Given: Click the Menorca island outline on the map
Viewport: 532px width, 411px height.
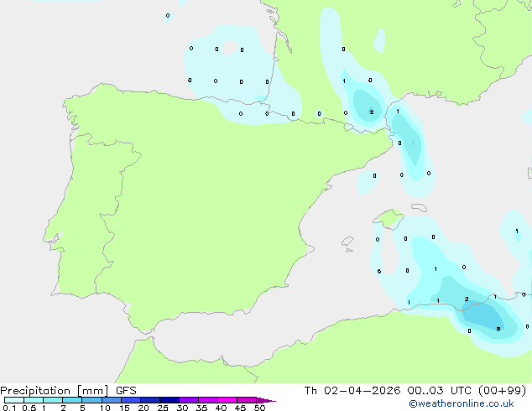Looking at the screenshot, I should pyautogui.click(x=419, y=207).
